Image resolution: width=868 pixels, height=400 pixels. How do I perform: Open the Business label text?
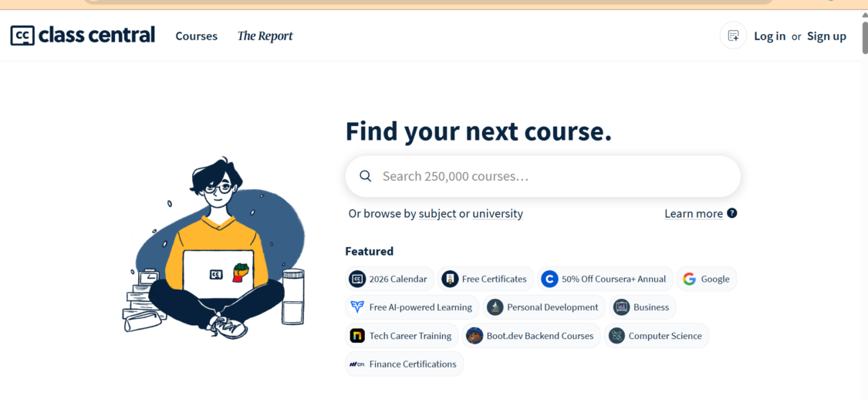[x=651, y=307]
